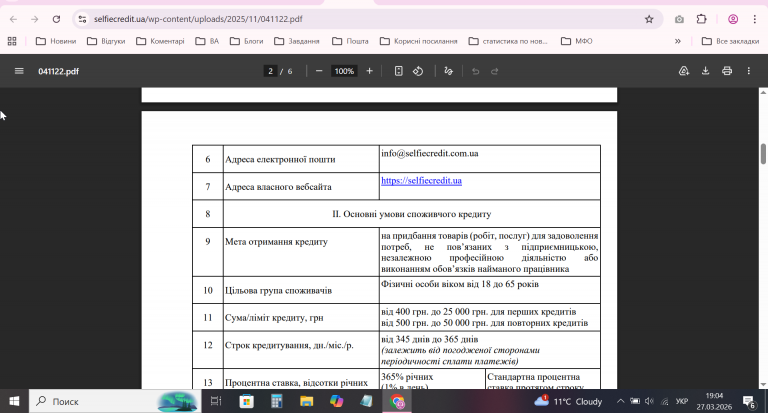768x413 pixels.
Task: Show hidden system tray icons
Action: click(621, 401)
